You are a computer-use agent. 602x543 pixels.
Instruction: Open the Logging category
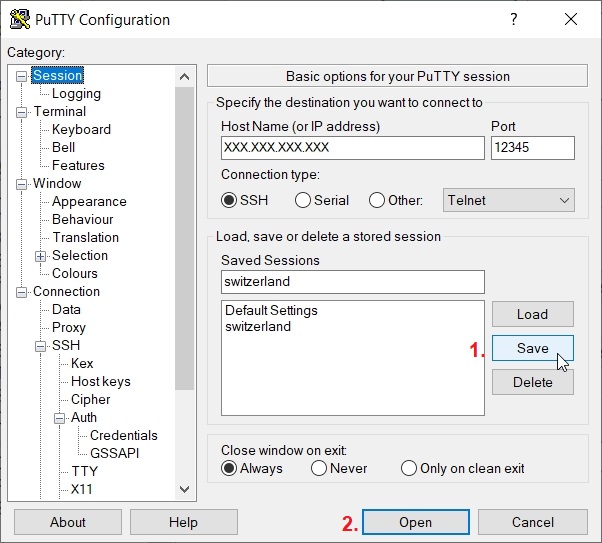76,94
